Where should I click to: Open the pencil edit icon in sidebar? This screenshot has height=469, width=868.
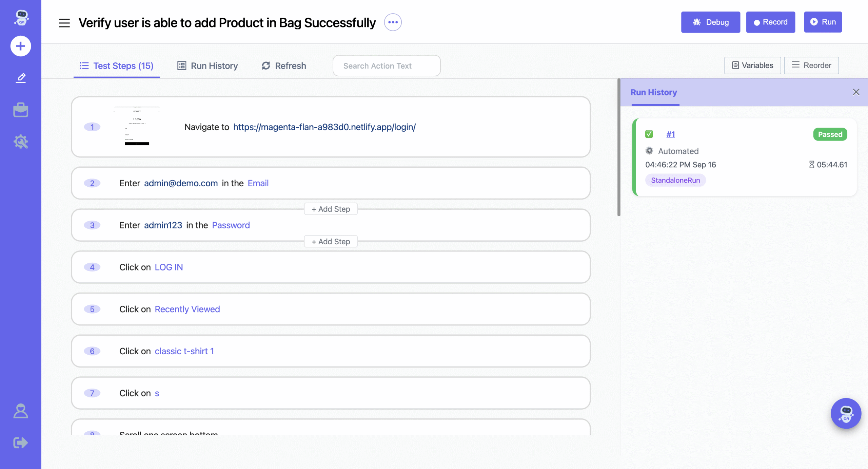(x=21, y=78)
